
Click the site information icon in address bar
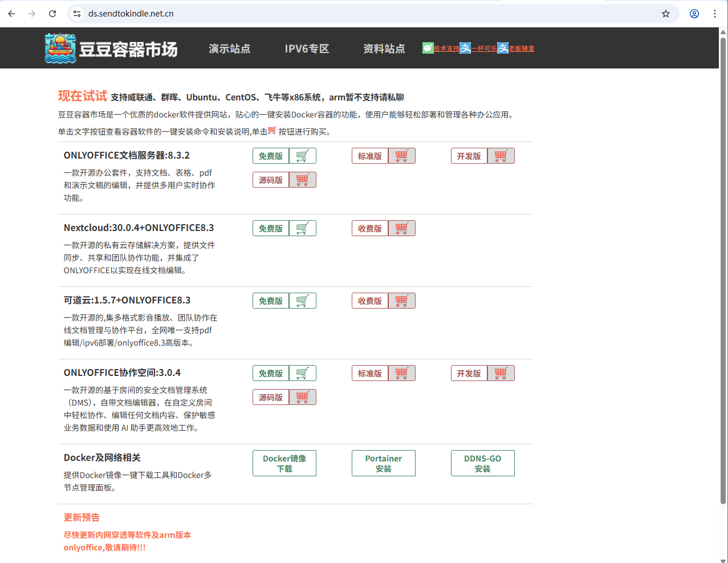point(77,14)
